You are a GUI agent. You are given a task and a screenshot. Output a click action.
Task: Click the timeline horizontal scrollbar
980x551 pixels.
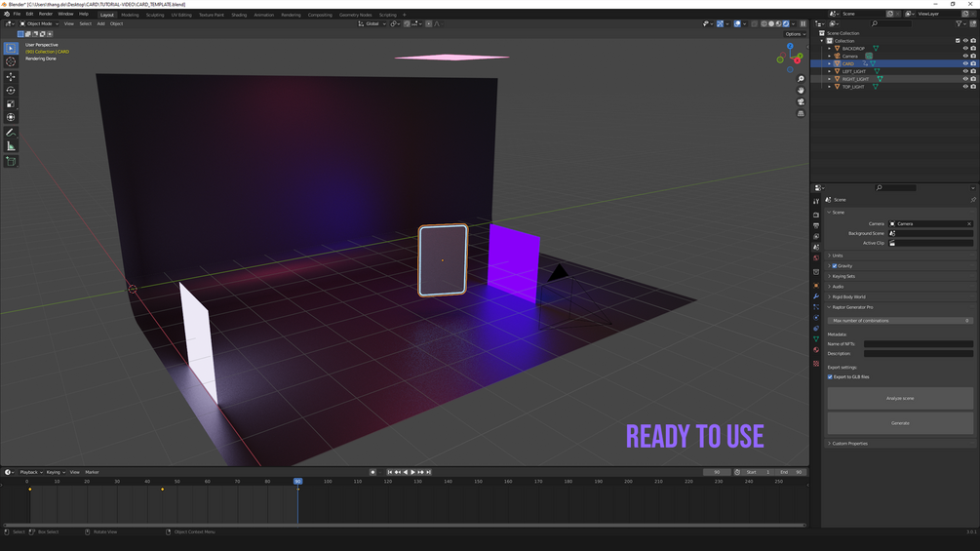[x=404, y=526]
